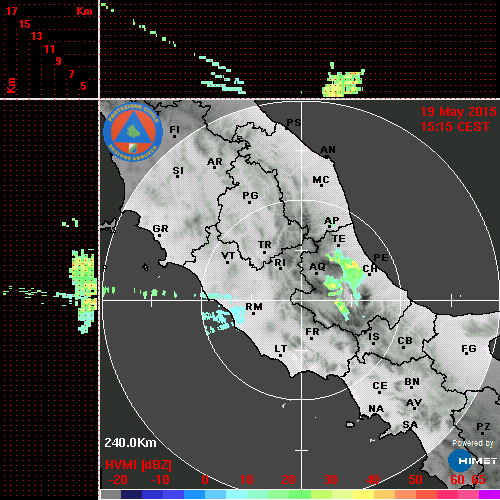Click the Protezione Civile Abruzzo logo

[133, 132]
